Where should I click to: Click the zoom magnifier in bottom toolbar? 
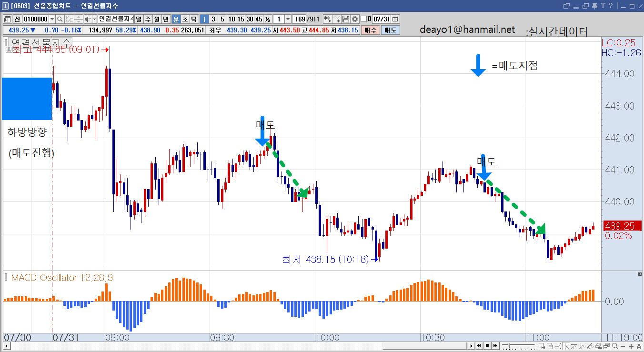coord(615,346)
